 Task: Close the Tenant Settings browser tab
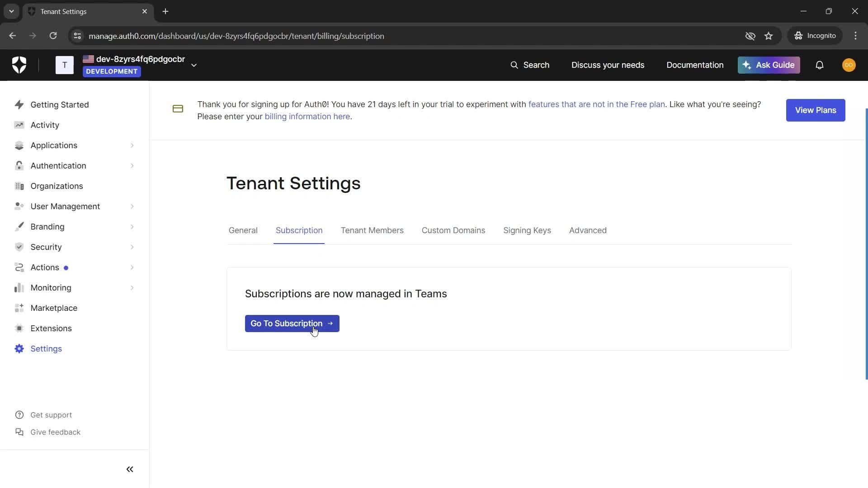pos(145,11)
